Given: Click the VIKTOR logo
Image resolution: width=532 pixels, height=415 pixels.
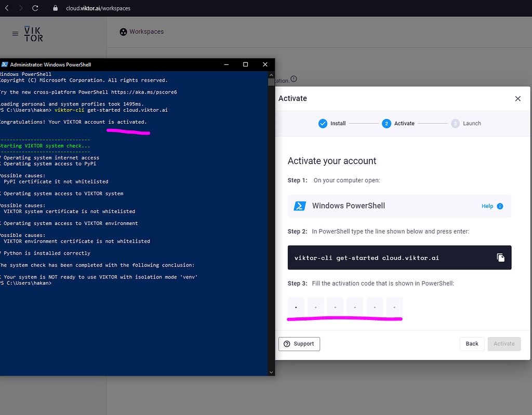Looking at the screenshot, I should coord(34,34).
